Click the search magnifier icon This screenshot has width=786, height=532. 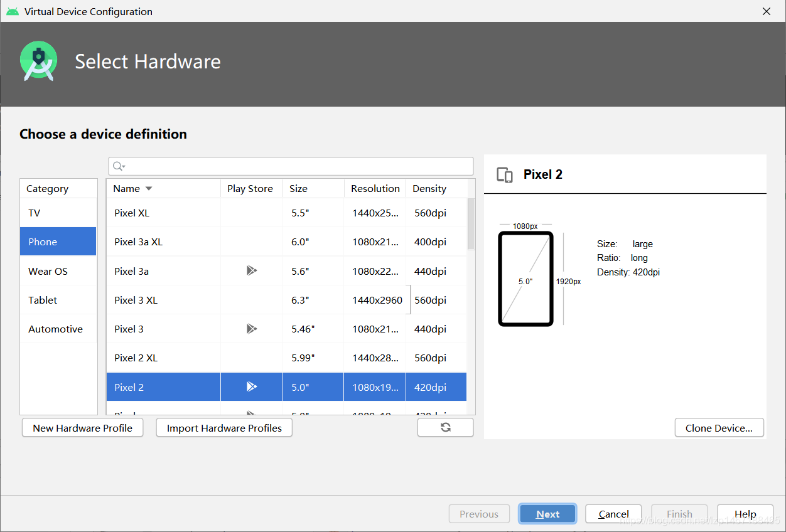pos(118,166)
